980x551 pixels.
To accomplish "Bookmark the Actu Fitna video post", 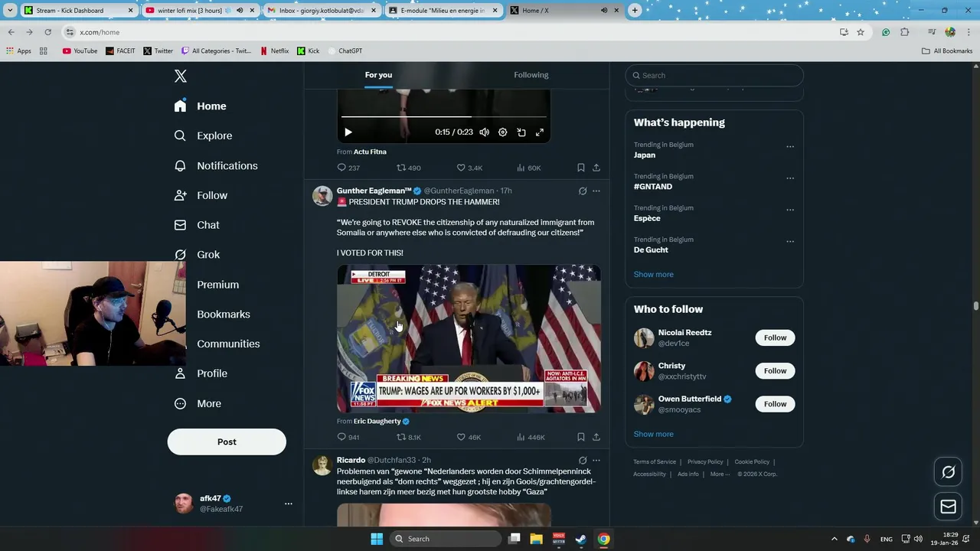I will click(580, 168).
